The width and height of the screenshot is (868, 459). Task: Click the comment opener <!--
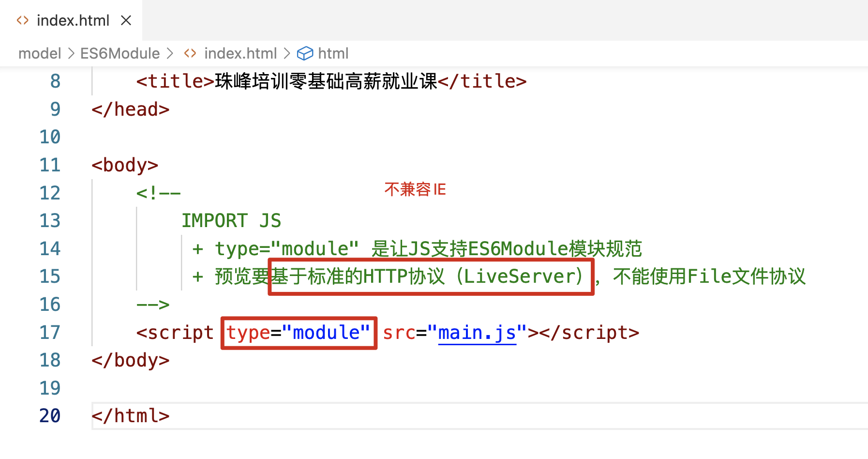(159, 193)
